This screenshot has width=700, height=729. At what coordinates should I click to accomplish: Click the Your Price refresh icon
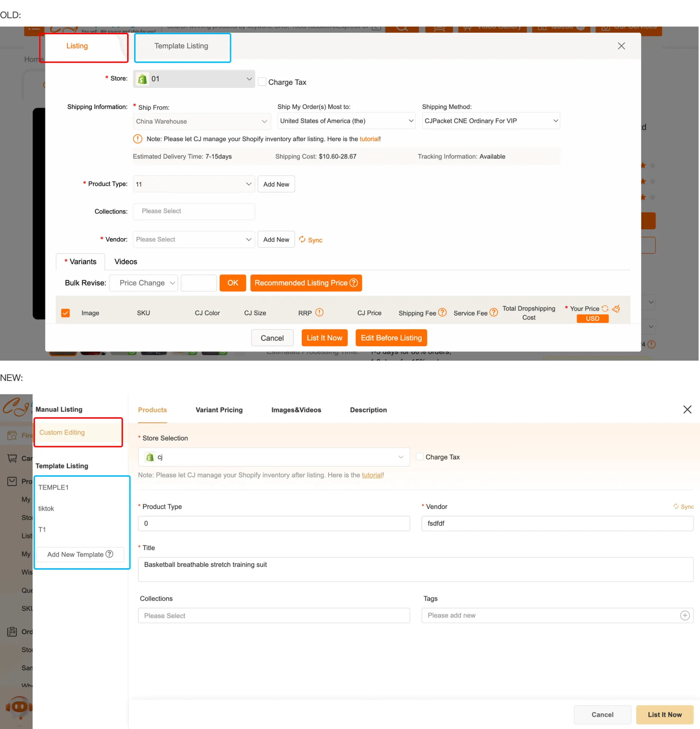coord(605,308)
